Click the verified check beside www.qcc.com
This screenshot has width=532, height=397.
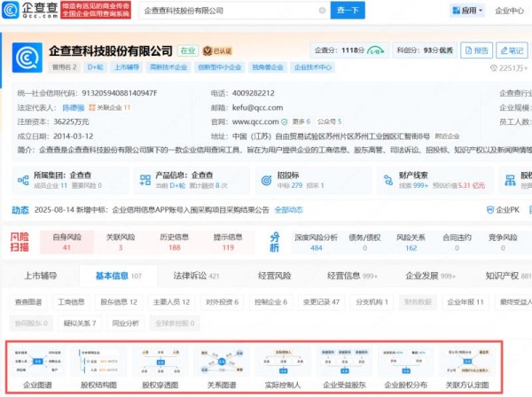coord(285,121)
